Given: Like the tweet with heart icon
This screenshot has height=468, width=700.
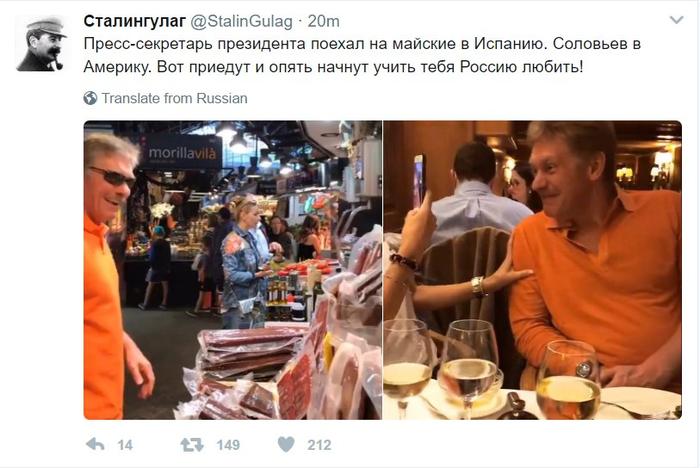Looking at the screenshot, I should 286,444.
